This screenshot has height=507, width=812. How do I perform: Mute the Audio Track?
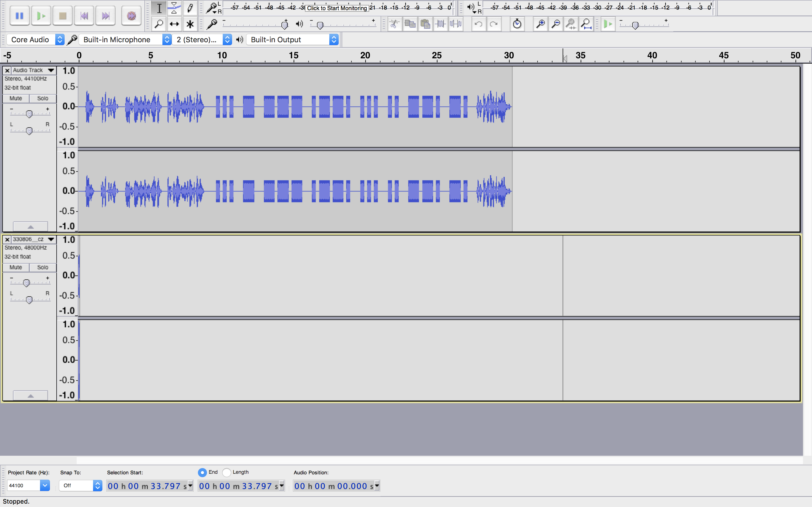pos(16,98)
